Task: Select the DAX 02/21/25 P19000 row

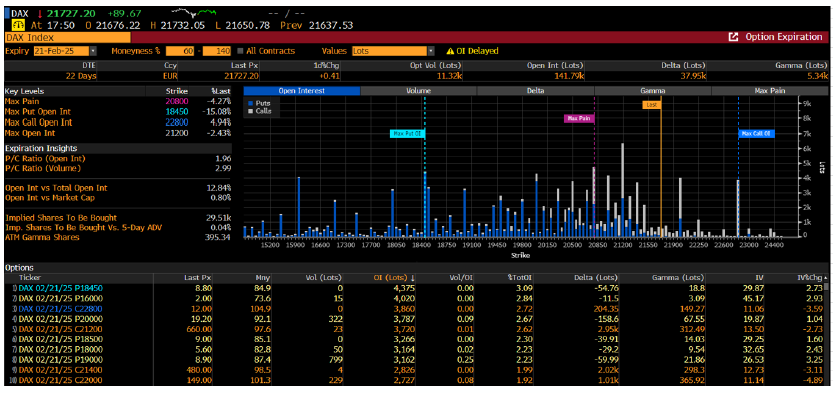Action: (x=414, y=358)
